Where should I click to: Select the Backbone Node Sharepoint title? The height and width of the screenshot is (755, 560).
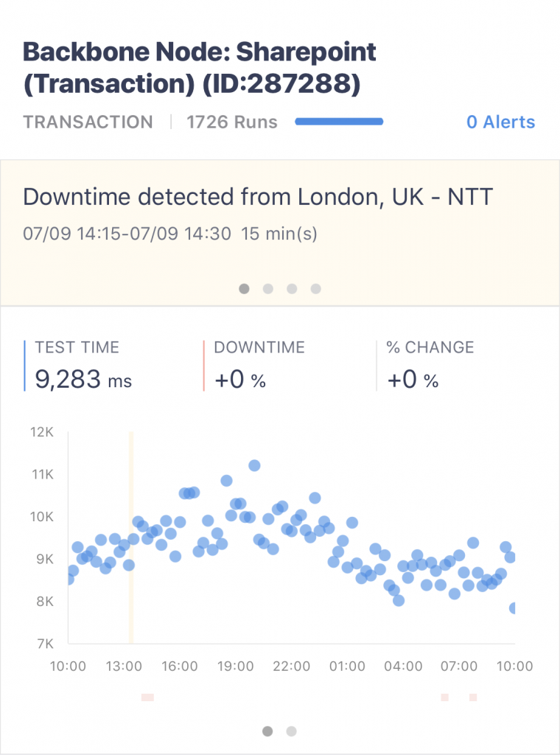pyautogui.click(x=200, y=68)
